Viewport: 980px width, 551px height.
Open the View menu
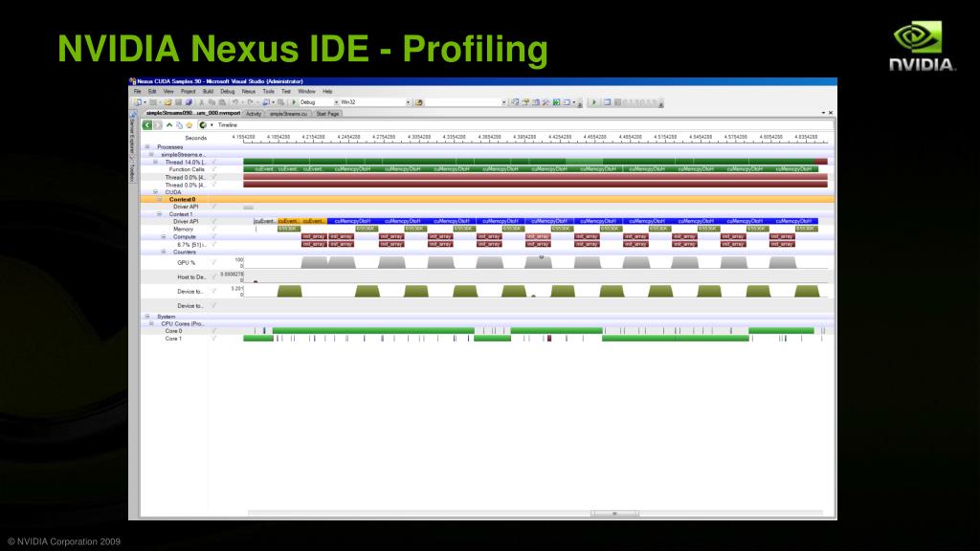click(168, 91)
